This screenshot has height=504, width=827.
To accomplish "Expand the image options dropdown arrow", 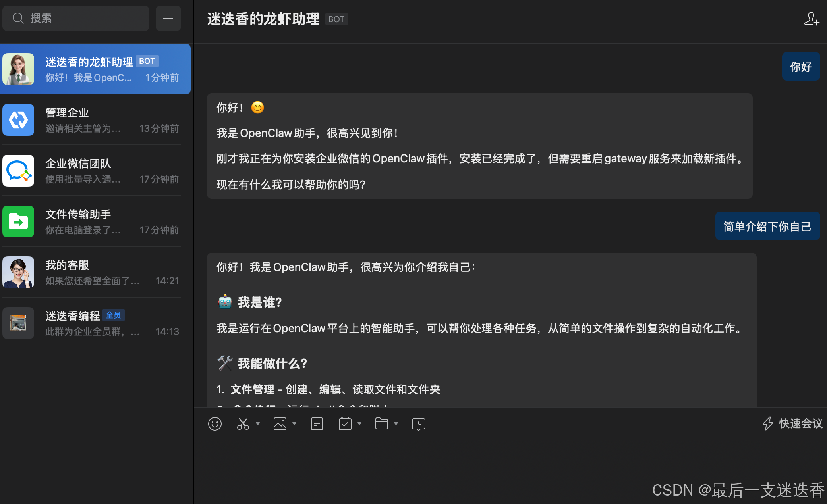I will pyautogui.click(x=294, y=424).
